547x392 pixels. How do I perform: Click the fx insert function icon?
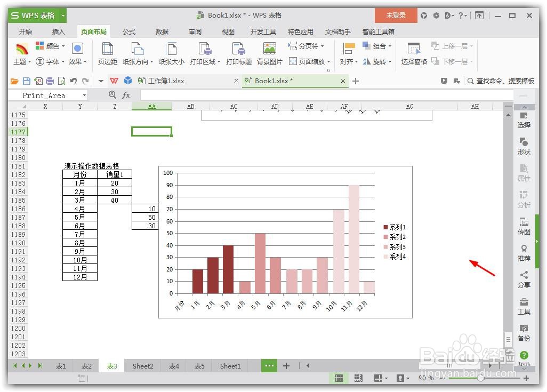(x=126, y=95)
